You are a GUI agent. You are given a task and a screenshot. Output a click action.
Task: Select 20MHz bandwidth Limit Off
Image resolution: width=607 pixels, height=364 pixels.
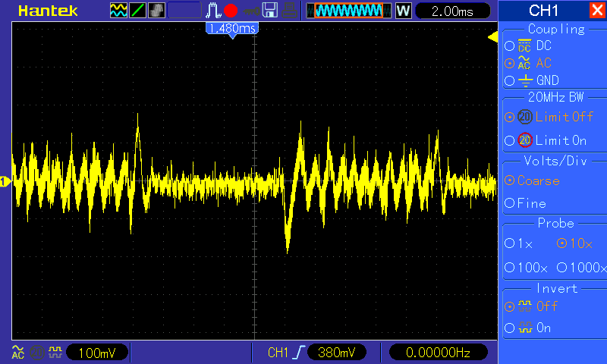pos(549,117)
